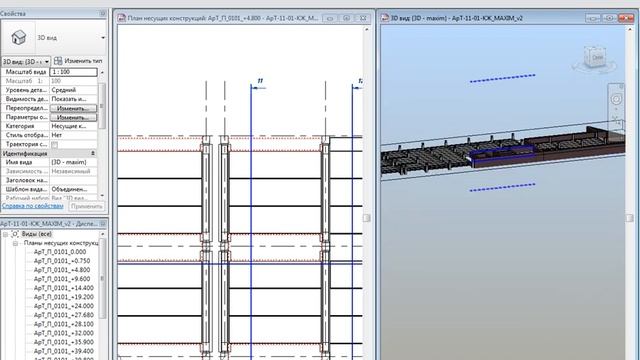The height and width of the screenshot is (360, 640).
Task: Click the project browser scrollbar thumb
Action: (x=102, y=278)
